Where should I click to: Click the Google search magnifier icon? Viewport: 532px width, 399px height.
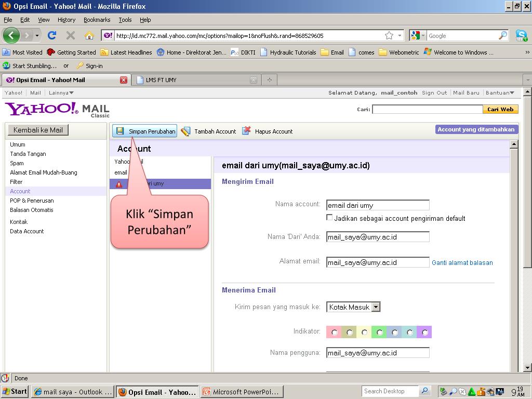click(x=503, y=35)
